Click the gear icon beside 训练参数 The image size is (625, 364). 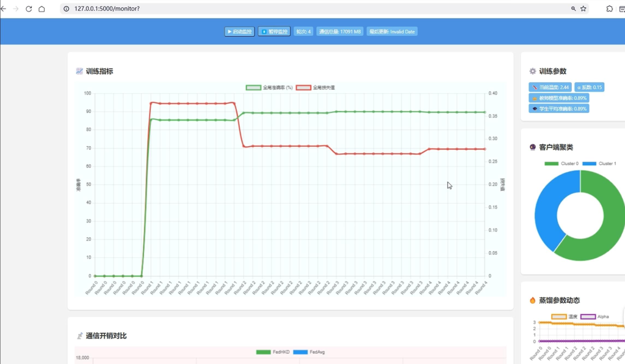pos(533,71)
